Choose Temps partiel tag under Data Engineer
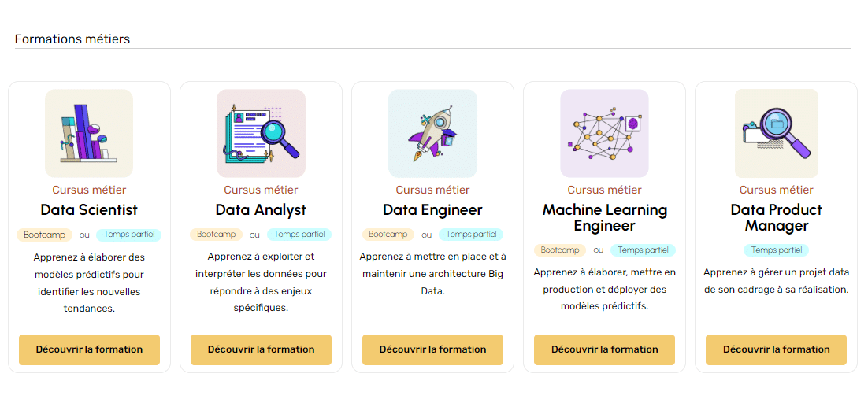Viewport: 868px width, 403px height. pos(471,235)
